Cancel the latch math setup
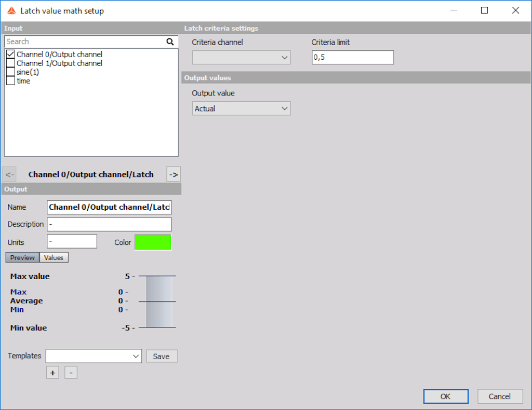This screenshot has width=532, height=410. coord(500,397)
